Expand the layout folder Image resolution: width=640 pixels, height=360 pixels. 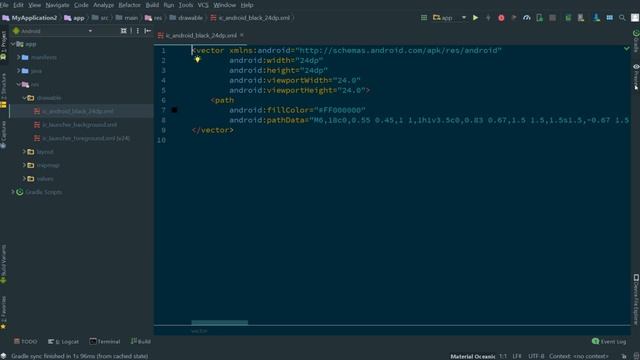point(24,151)
